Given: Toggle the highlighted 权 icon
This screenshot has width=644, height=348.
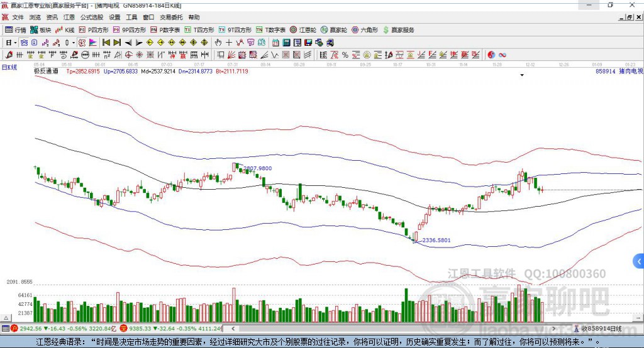Looking at the screenshot, I should pos(82,43).
